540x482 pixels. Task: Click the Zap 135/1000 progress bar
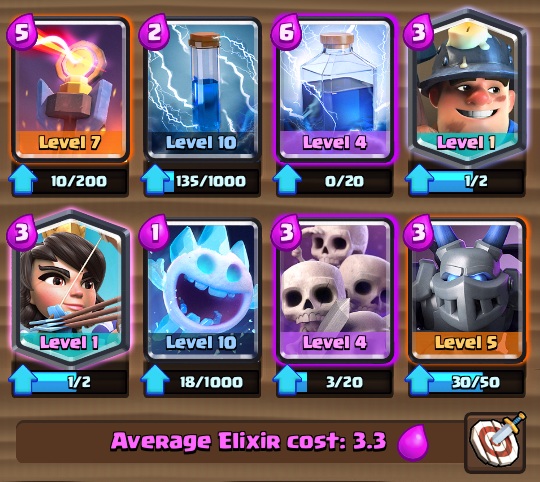pos(211,181)
